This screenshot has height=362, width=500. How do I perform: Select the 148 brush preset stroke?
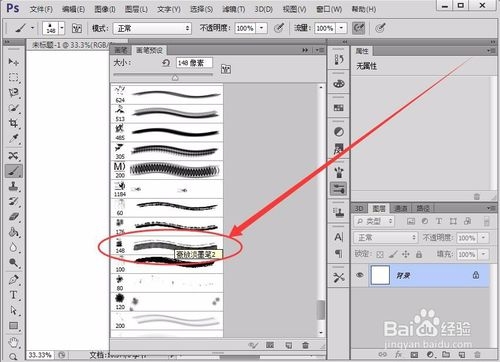click(x=167, y=245)
